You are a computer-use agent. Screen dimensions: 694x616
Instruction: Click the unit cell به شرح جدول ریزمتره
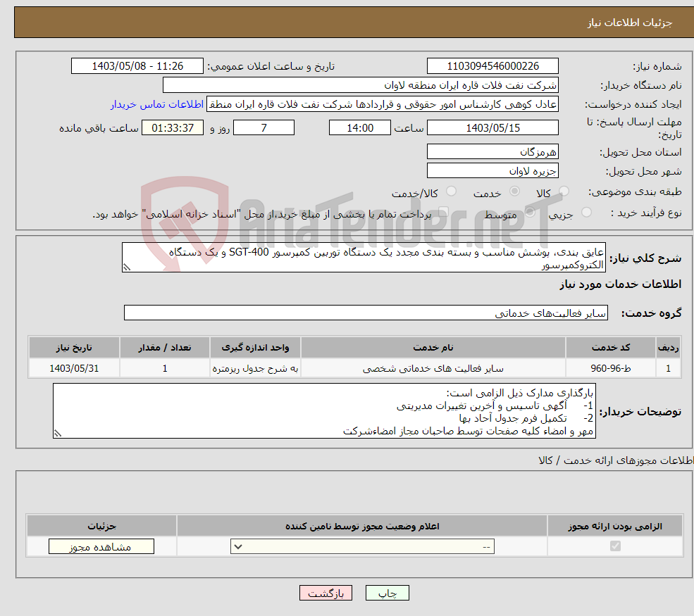point(255,368)
